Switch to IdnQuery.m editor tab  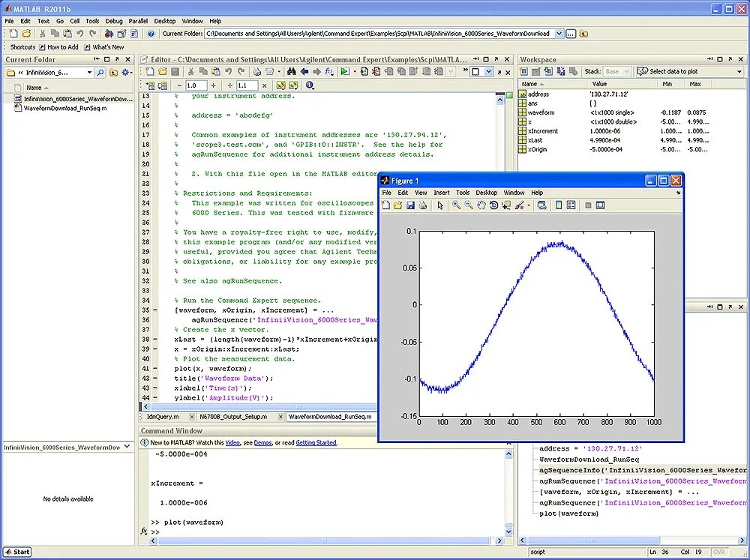163,417
